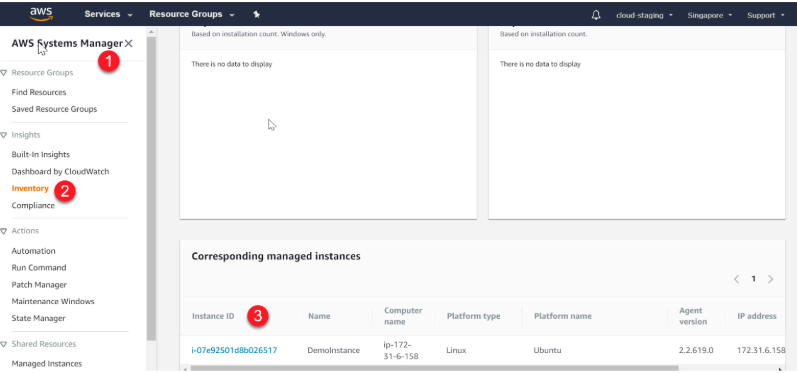Open Find Resources in sidebar
Image resolution: width=797 pixels, height=373 pixels.
(x=39, y=92)
